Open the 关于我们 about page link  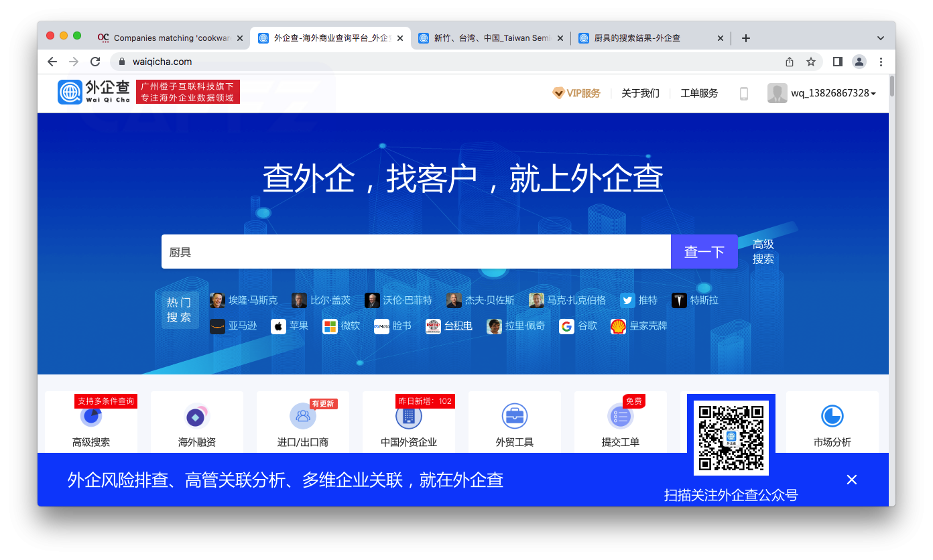point(639,93)
